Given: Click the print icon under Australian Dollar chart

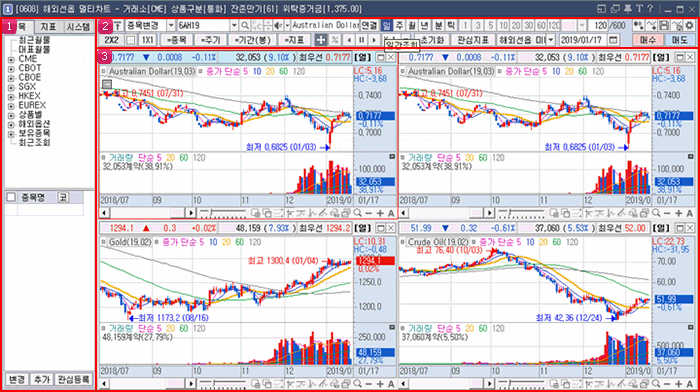Looking at the screenshot, I should [x=347, y=213].
